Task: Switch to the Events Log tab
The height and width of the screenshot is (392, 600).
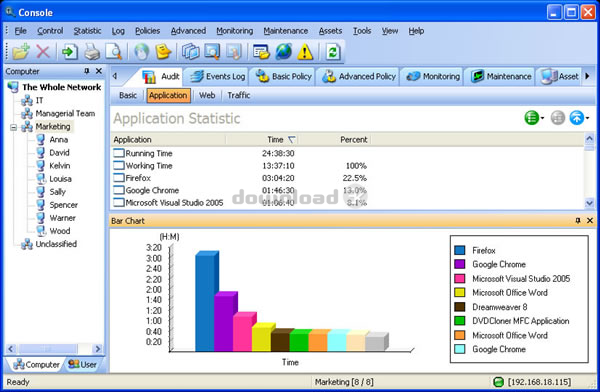Action: pos(217,77)
